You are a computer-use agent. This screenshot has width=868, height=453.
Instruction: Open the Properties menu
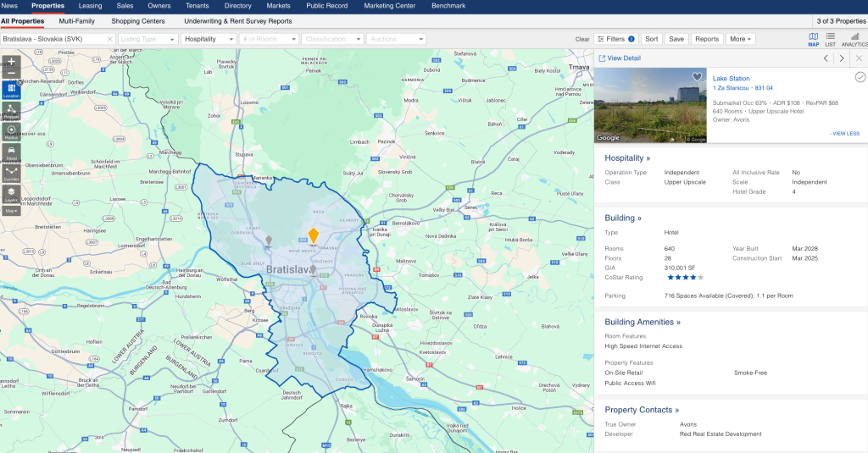coord(47,6)
